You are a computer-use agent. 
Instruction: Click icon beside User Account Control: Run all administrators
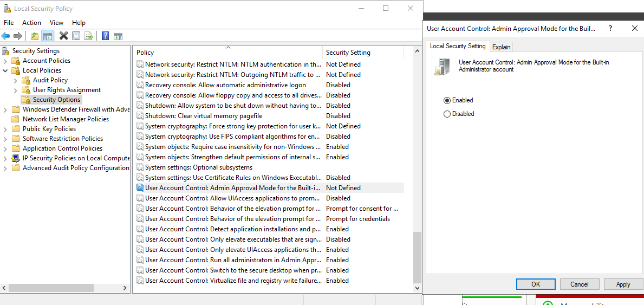pyautogui.click(x=140, y=260)
